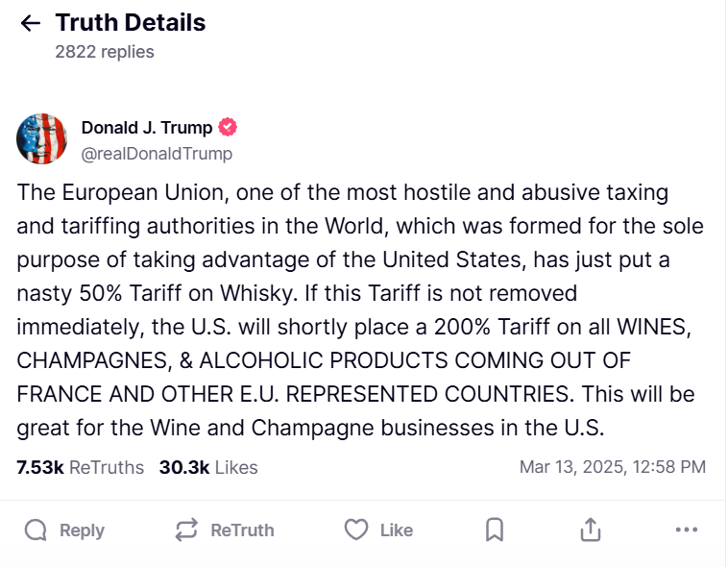The width and height of the screenshot is (728, 567).
Task: View the 30.3k Likes list
Action: (x=208, y=468)
